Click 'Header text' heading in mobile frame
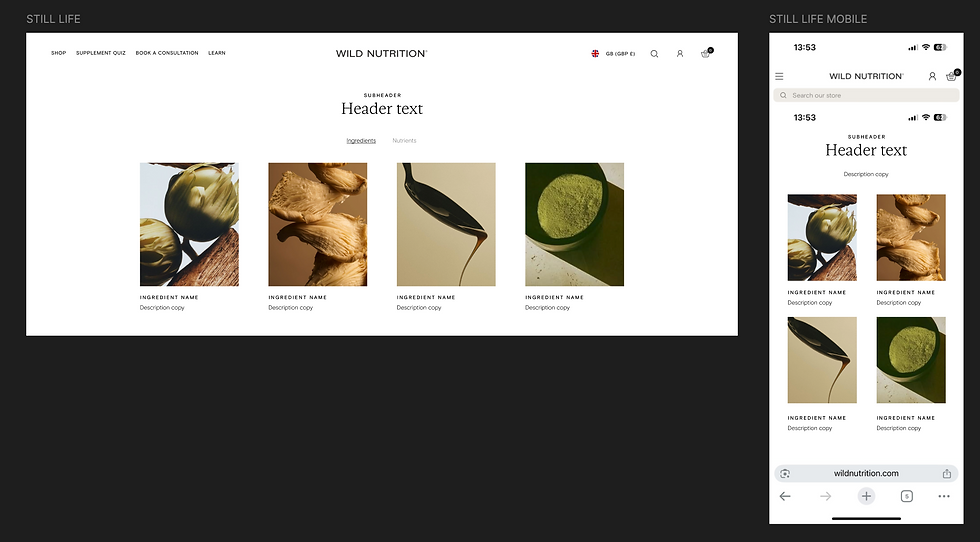980x542 pixels. coord(866,150)
